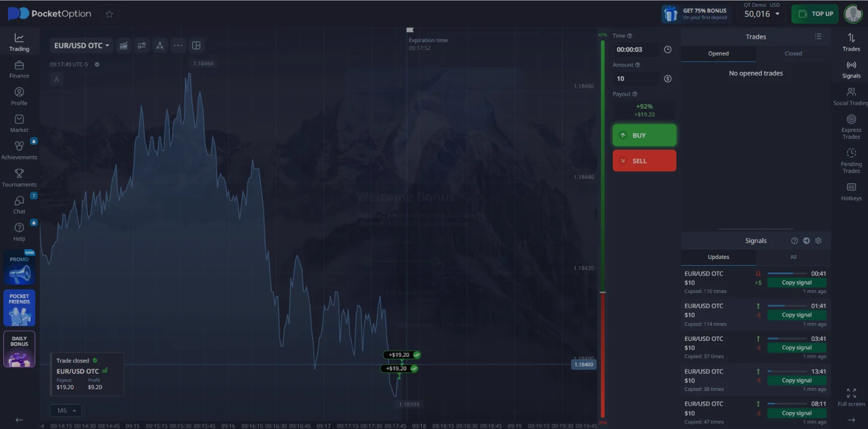Switch to the Closed trades tab
This screenshot has height=429, width=868.
[793, 53]
